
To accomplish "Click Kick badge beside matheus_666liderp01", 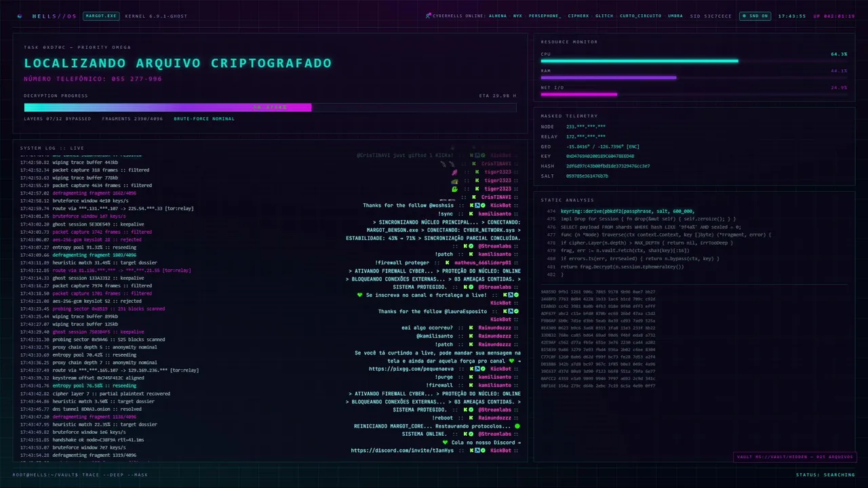I will (x=447, y=262).
